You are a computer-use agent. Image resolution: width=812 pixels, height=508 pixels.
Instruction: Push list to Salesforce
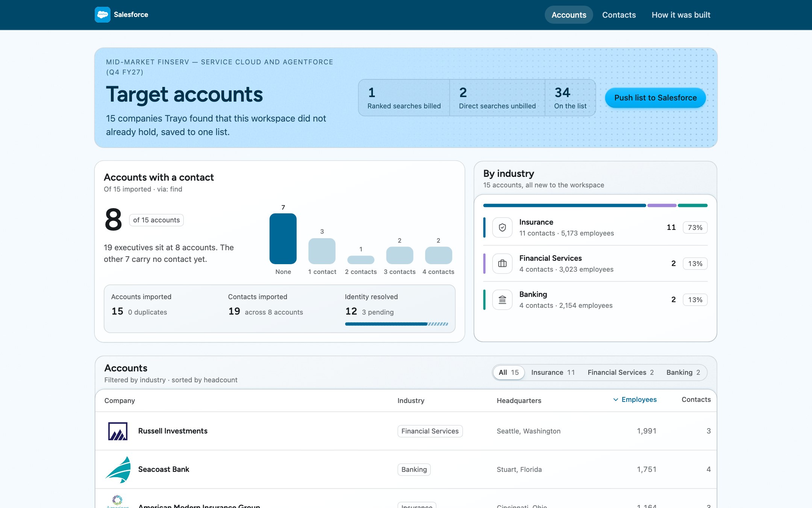pyautogui.click(x=655, y=98)
